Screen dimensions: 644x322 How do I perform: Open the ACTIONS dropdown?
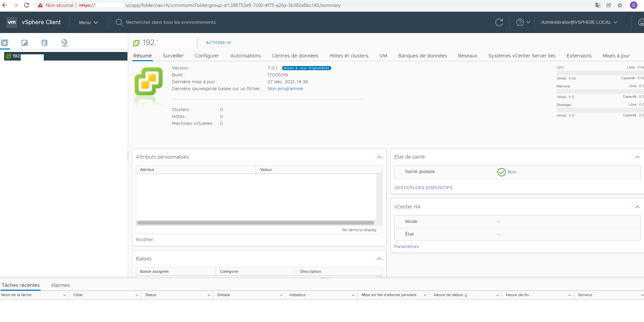pos(218,43)
